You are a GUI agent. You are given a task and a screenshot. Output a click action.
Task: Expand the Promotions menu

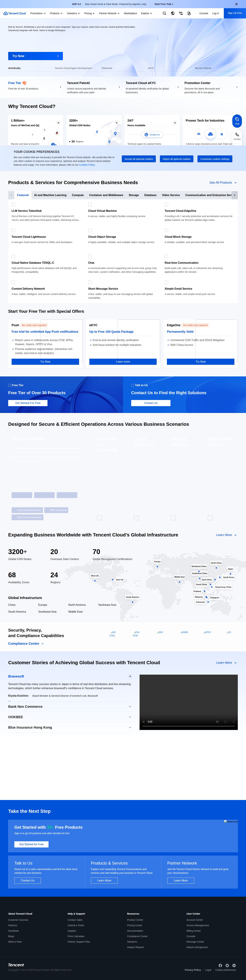[x=38, y=13]
